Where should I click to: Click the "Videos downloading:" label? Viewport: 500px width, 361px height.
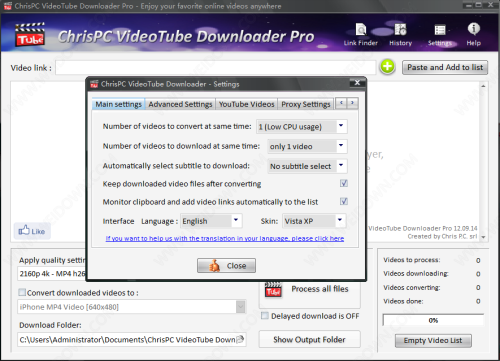click(x=416, y=274)
